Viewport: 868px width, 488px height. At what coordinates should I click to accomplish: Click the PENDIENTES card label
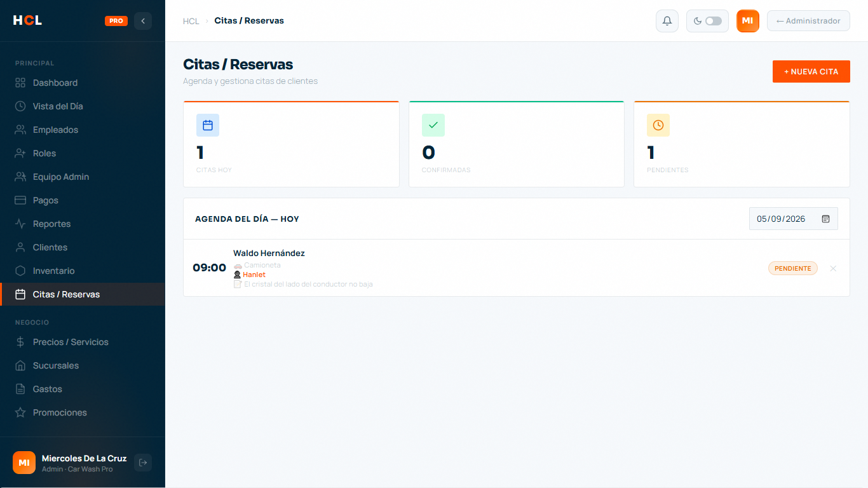(x=668, y=170)
